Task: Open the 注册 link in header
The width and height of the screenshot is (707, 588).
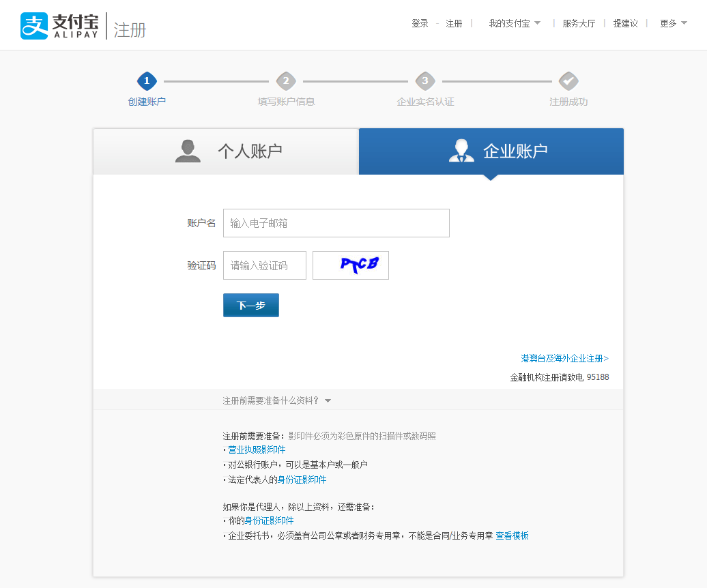Action: (454, 23)
